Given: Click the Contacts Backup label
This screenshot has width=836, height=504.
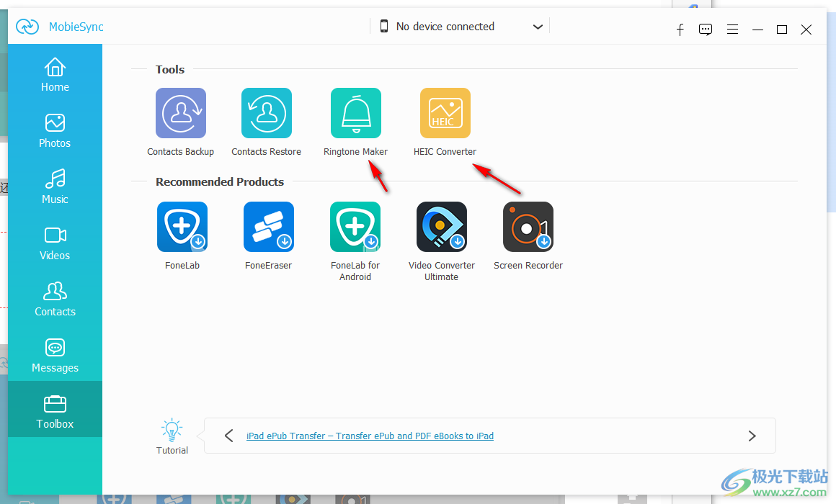Looking at the screenshot, I should (x=181, y=152).
